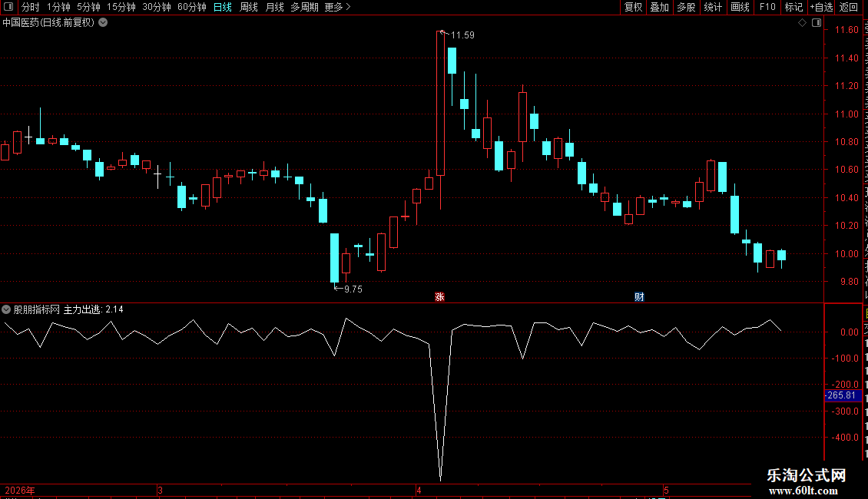Switch to 分时 intraday view
868x499 pixels.
point(31,7)
